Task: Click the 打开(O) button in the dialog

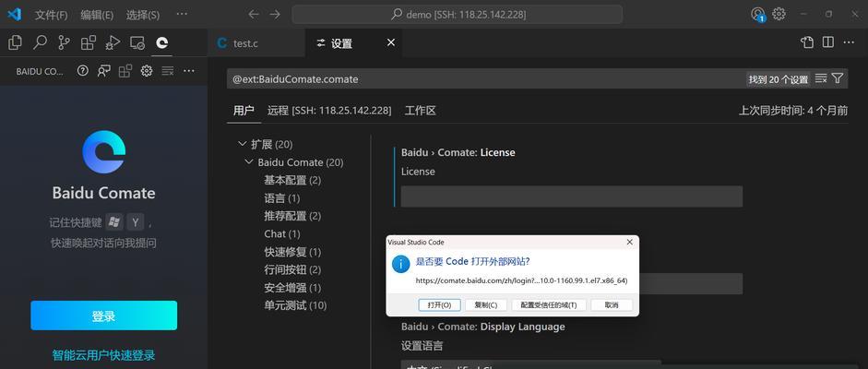Action: point(439,304)
